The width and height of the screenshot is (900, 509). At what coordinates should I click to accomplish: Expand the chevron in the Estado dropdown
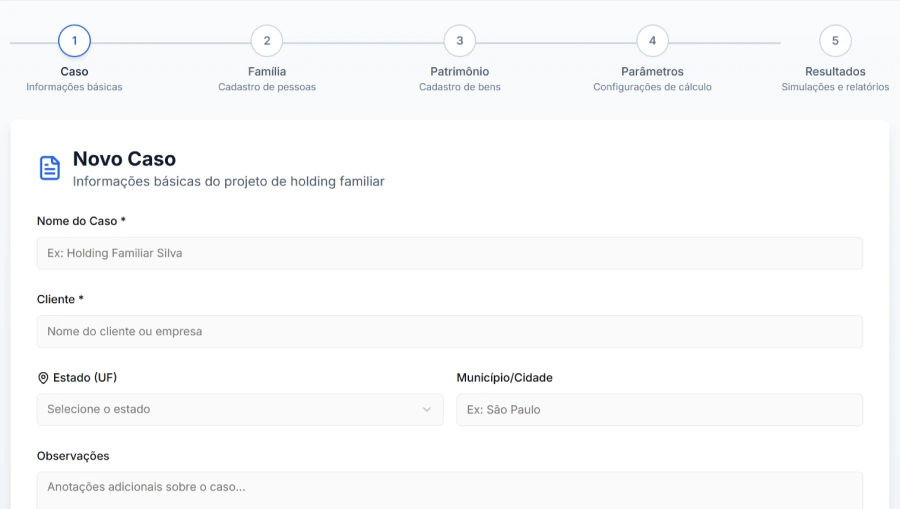(427, 410)
